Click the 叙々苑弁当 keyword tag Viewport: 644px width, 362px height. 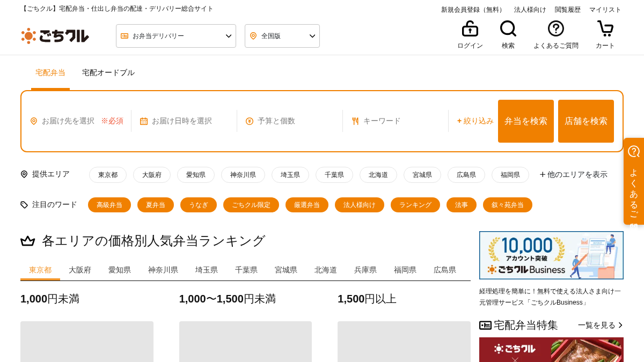pos(508,205)
